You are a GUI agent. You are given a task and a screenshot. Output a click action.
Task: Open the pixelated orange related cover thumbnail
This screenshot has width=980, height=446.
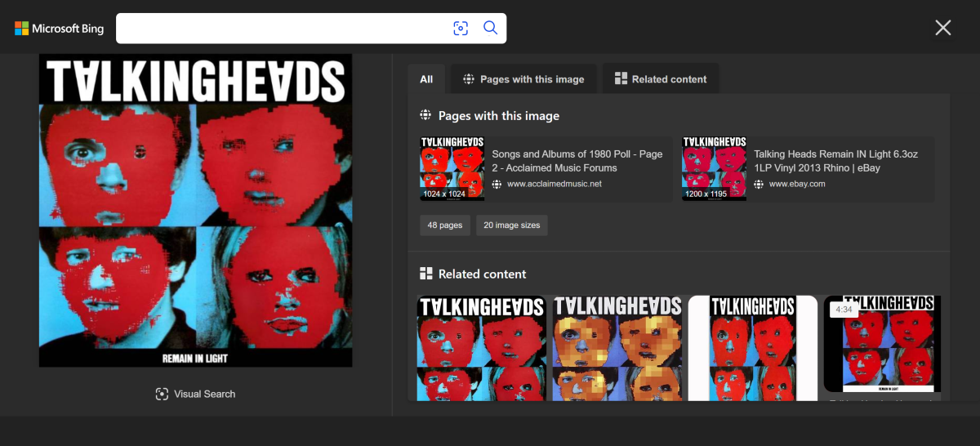point(617,348)
